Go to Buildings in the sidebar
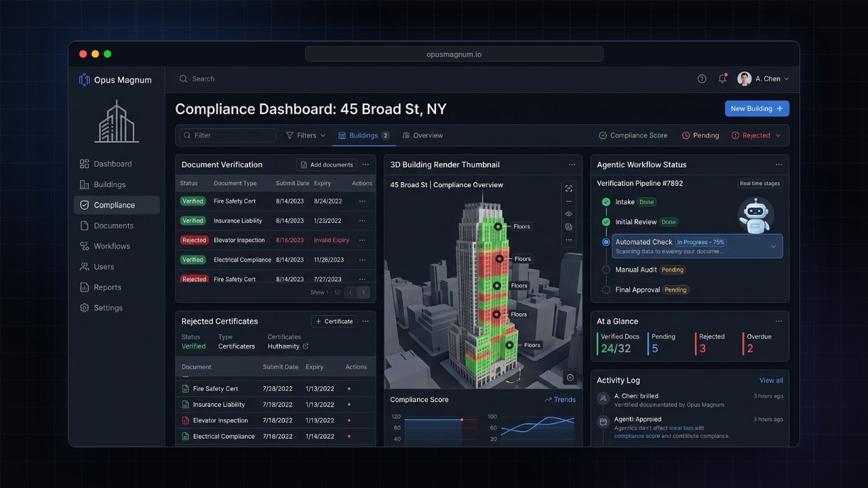 coord(102,184)
